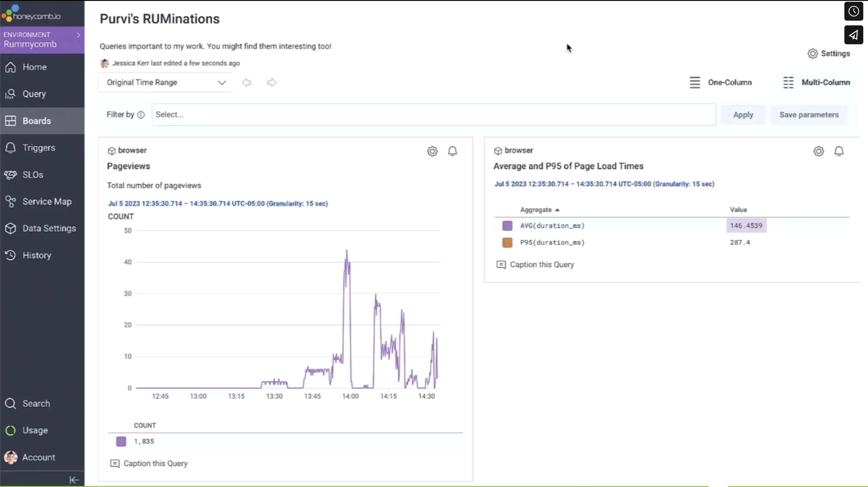868x487 pixels.
Task: Click the Apply button
Action: point(743,115)
